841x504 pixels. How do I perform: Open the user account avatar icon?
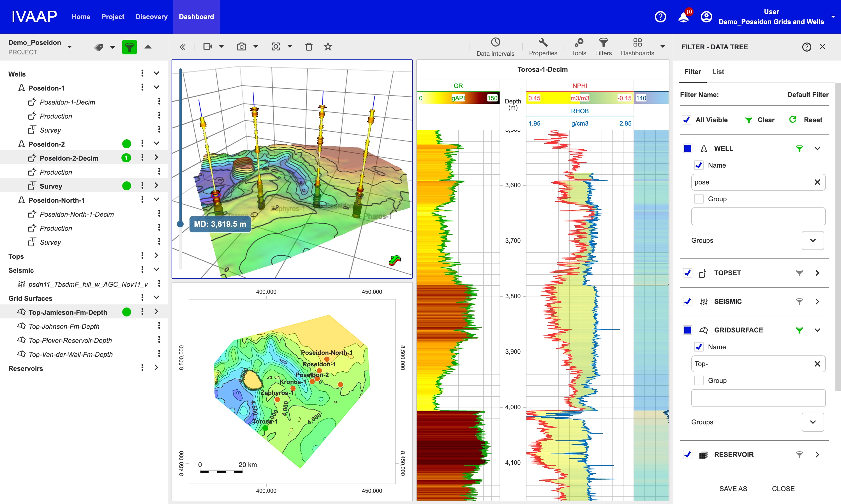(x=706, y=17)
